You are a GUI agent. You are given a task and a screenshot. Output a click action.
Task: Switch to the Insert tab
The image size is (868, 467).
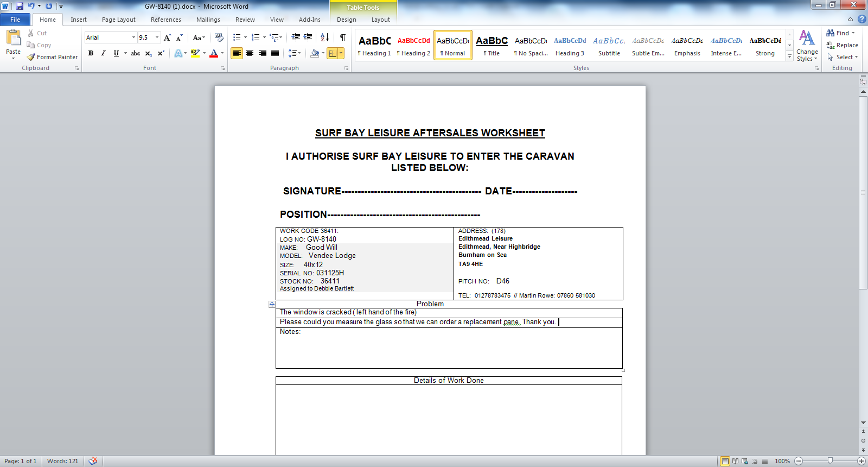79,20
